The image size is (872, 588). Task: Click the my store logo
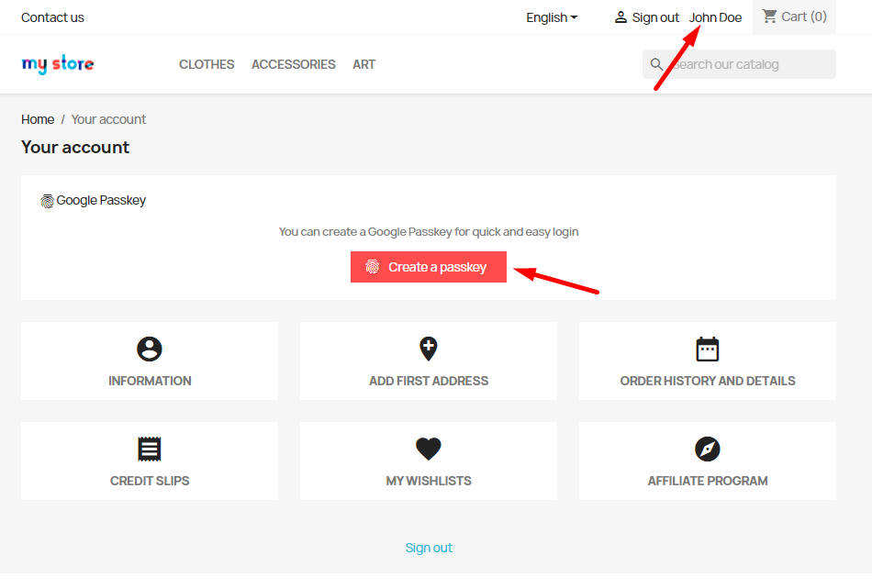point(58,64)
